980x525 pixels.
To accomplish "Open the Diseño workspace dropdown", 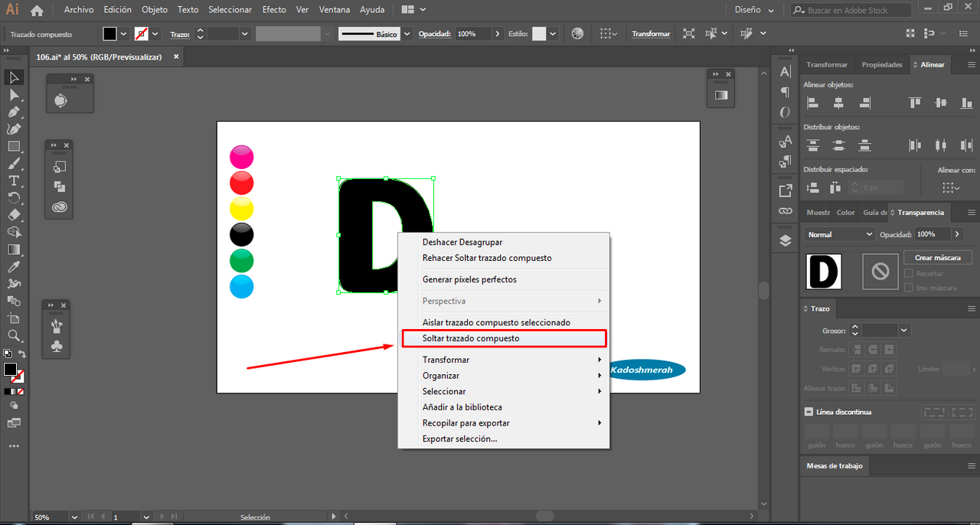I will (753, 10).
